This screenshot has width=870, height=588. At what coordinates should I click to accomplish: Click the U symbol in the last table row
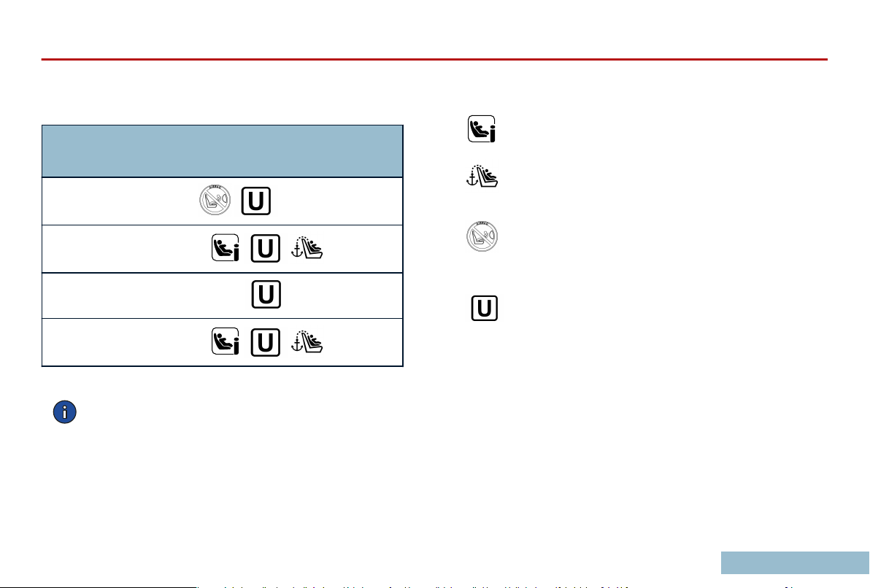click(265, 342)
